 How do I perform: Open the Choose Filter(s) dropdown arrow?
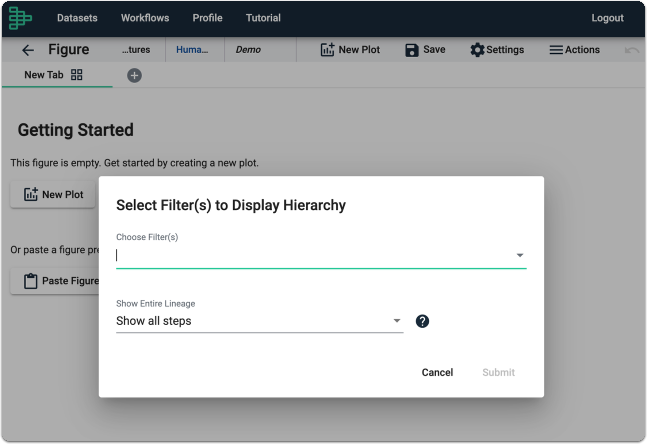(520, 255)
